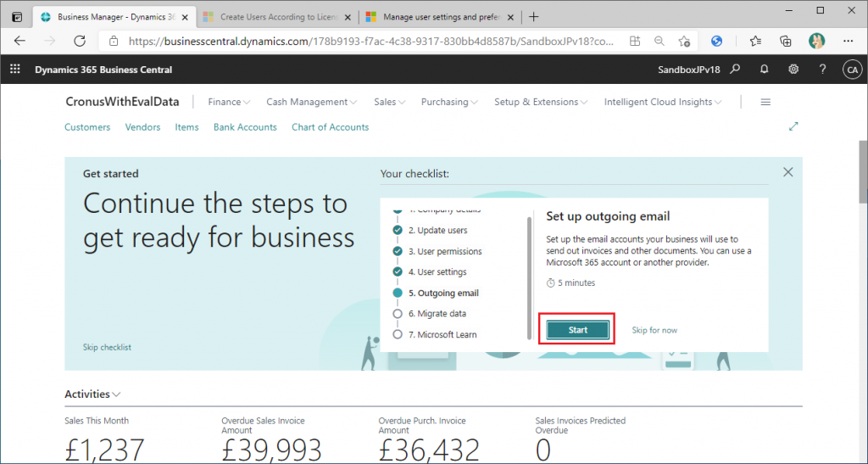Open the settings gear in Business Central
Viewport: 868px width, 464px height.
[x=793, y=70]
